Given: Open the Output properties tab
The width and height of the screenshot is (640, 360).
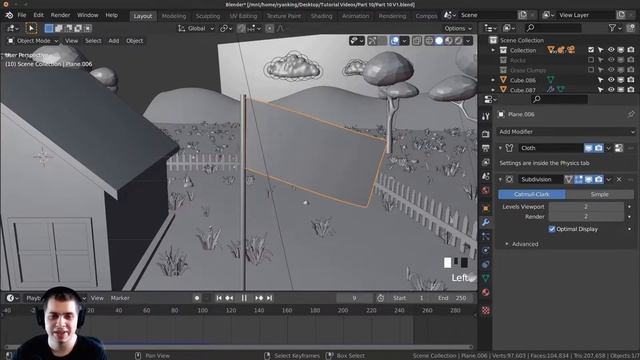Looking at the screenshot, I should click(485, 148).
